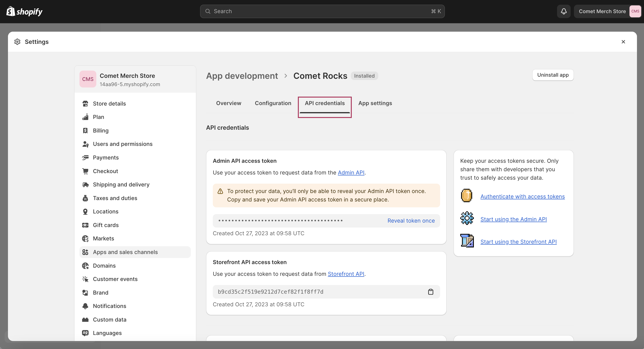This screenshot has width=644, height=349.
Task: Copy Storefront API token with clipboard icon
Action: [431, 292]
